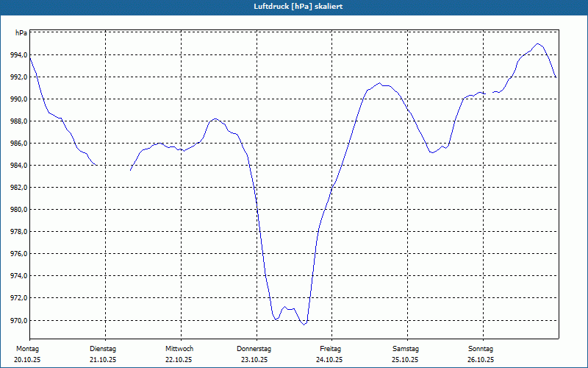This screenshot has width=588, height=368.
Task: Click the date 23.10.25
Action: [254, 360]
